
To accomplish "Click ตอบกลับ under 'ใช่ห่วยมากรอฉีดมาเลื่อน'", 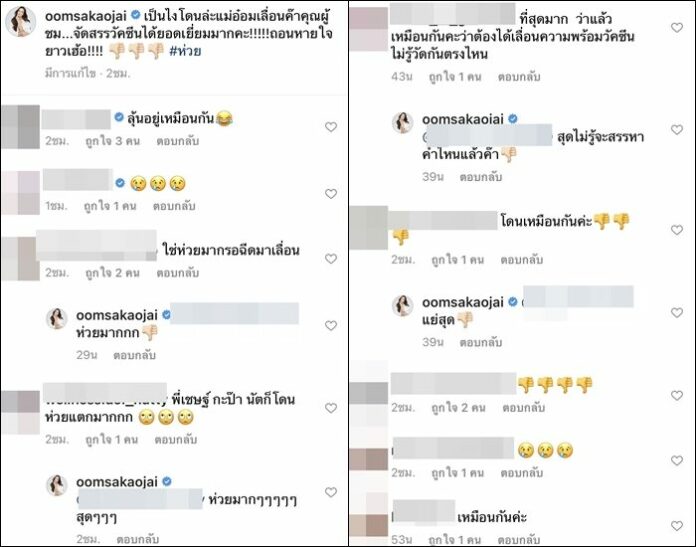I will (178, 273).
